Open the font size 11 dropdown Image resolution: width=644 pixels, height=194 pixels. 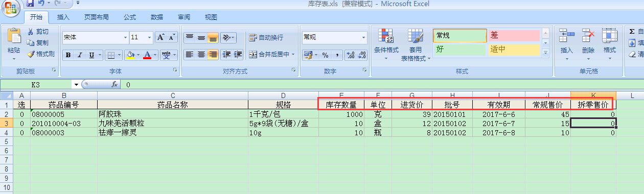149,37
